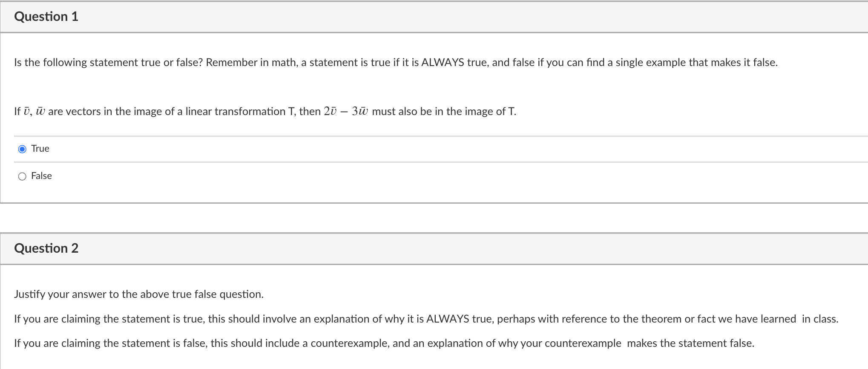This screenshot has height=369, width=868.
Task: Click the justification prompt in Question 2
Action: [139, 294]
